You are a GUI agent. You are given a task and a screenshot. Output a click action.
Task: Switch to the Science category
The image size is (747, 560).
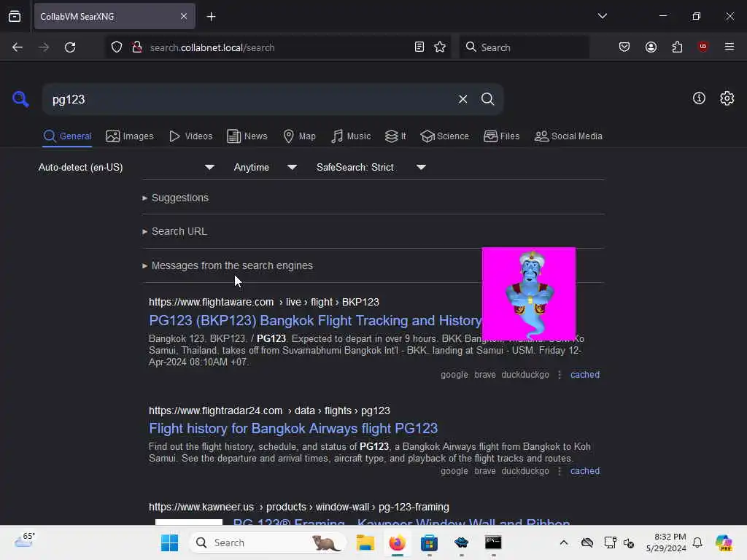444,136
